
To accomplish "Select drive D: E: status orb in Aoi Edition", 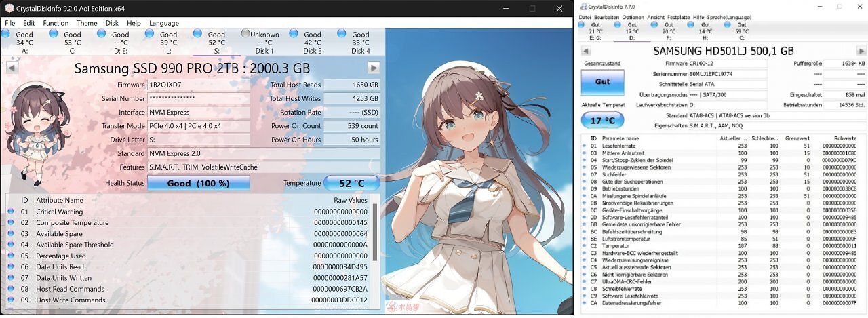I will pos(103,34).
